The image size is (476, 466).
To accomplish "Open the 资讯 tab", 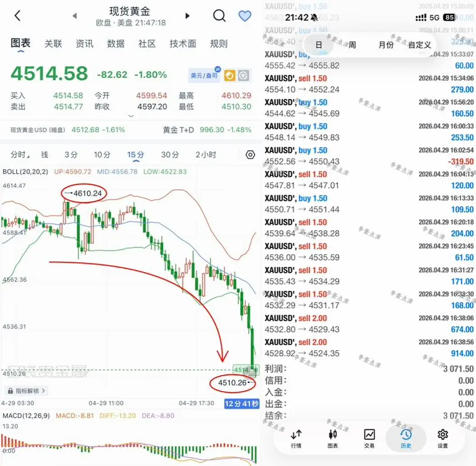I will tap(85, 44).
